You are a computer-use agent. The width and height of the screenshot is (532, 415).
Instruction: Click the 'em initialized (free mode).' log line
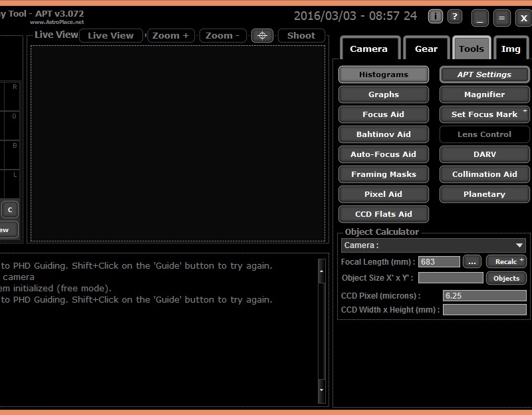[x=56, y=289]
